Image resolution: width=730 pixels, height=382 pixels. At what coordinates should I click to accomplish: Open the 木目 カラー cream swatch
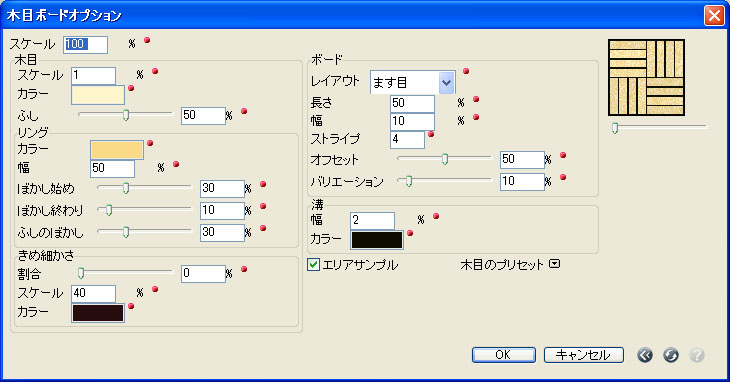click(98, 95)
